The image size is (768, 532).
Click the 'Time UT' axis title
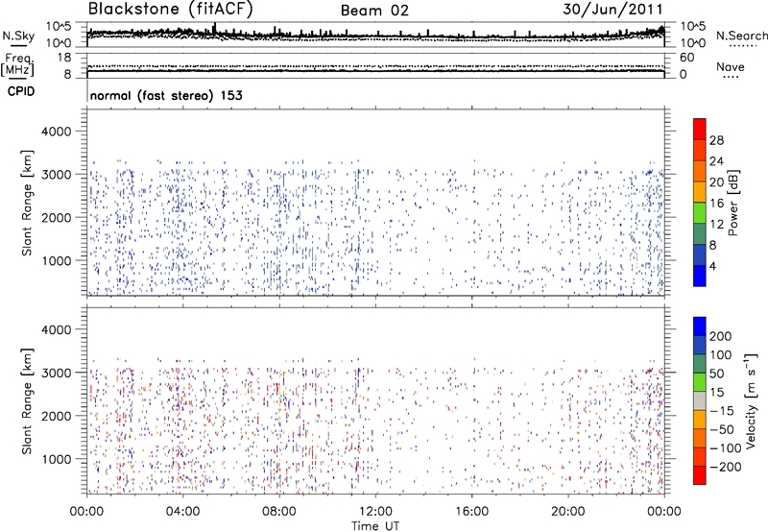pos(375,526)
